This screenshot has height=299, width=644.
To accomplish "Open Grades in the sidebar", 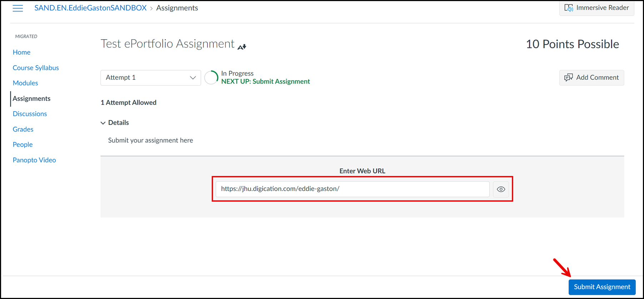I will coord(23,129).
